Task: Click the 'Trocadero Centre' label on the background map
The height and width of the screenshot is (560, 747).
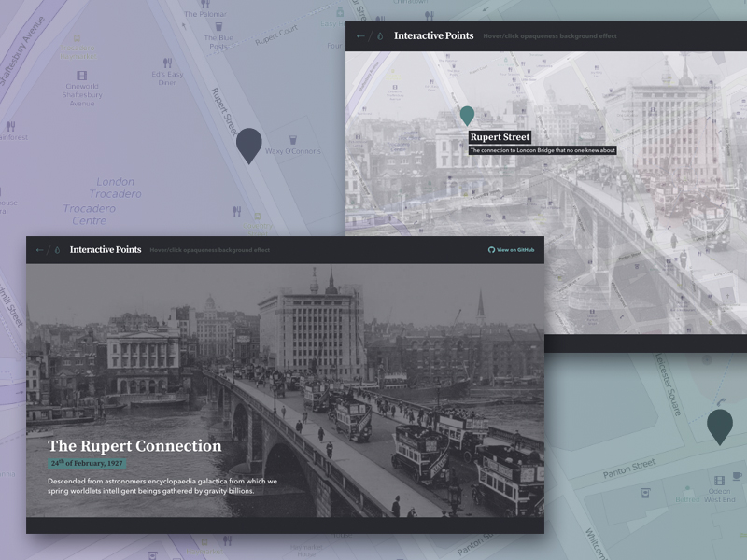Action: [89, 215]
